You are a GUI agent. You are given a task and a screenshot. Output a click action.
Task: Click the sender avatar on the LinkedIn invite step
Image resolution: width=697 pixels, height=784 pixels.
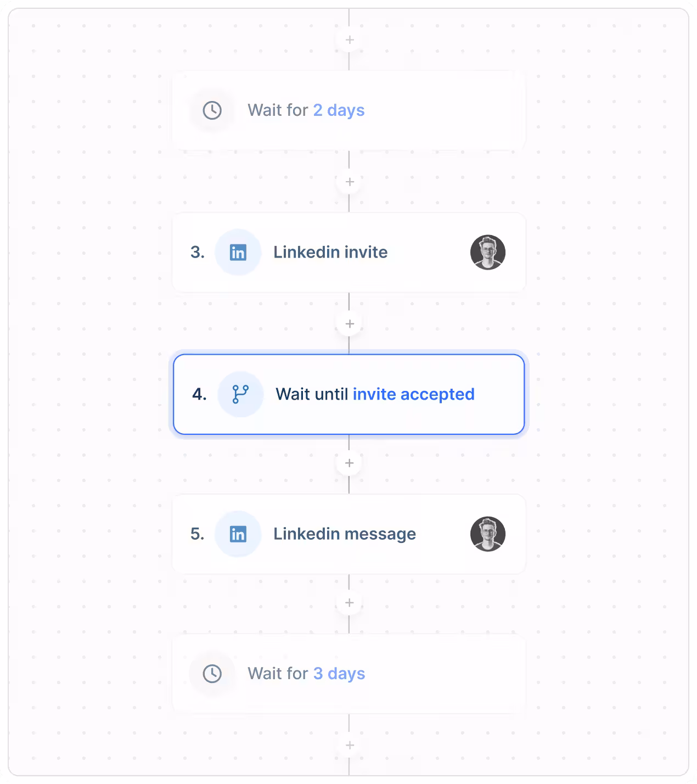click(487, 253)
